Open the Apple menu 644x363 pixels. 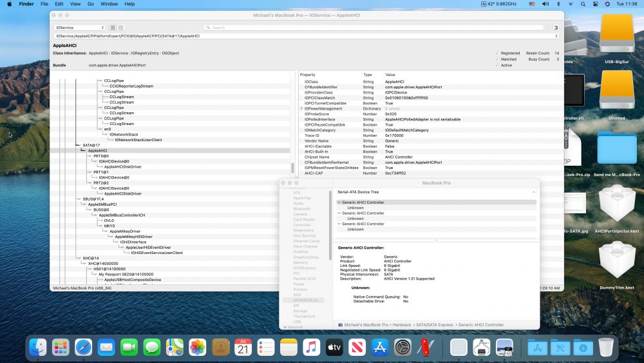pyautogui.click(x=10, y=4)
